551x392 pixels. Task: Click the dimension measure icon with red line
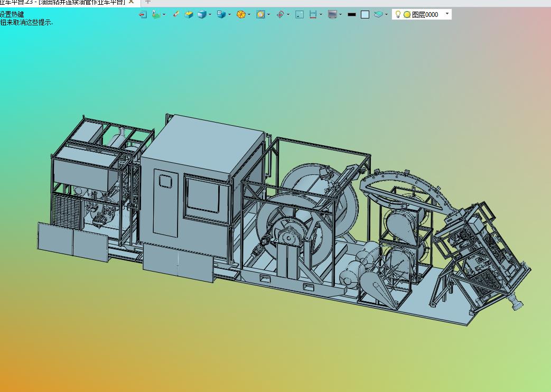click(313, 14)
